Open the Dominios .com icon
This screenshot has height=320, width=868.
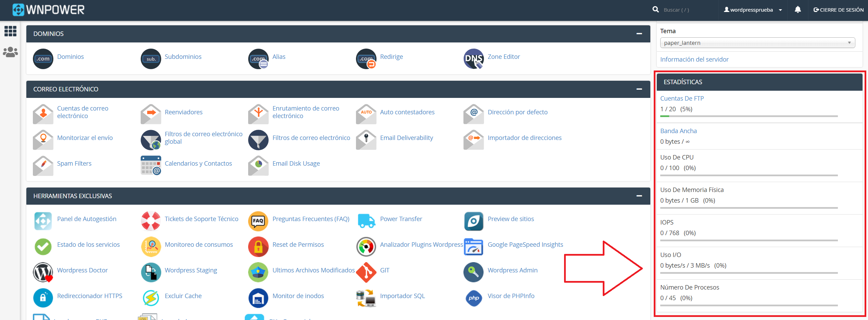point(43,59)
